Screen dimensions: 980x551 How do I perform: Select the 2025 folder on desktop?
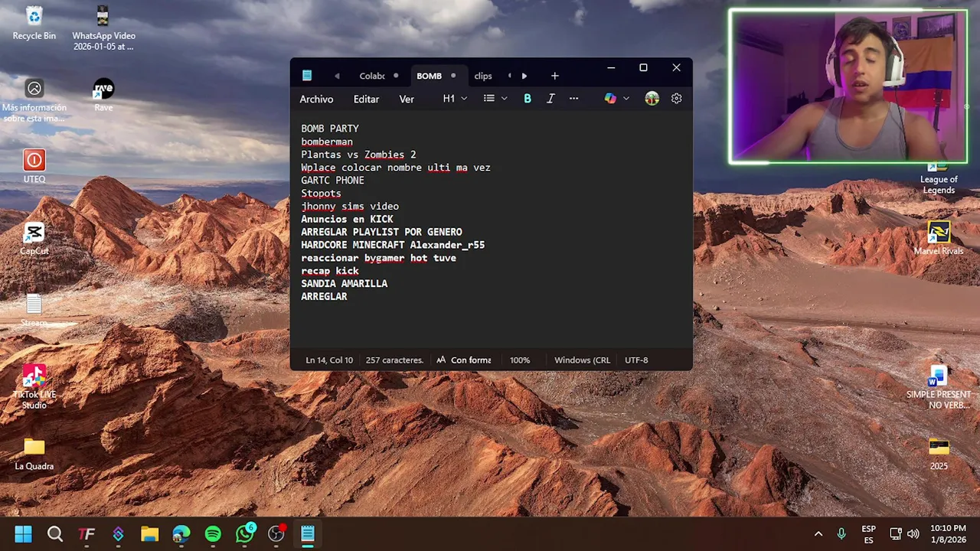[x=939, y=453]
